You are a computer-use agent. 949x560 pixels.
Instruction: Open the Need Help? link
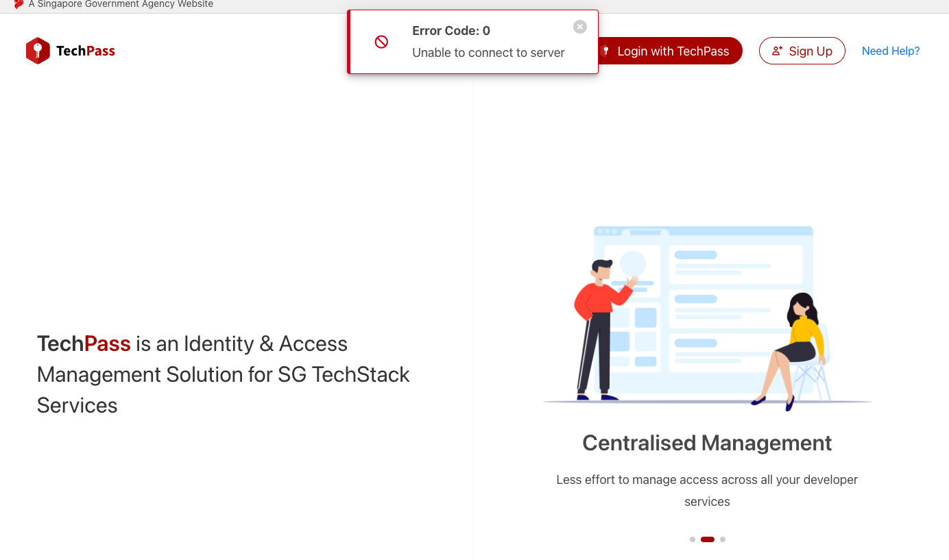pyautogui.click(x=890, y=51)
